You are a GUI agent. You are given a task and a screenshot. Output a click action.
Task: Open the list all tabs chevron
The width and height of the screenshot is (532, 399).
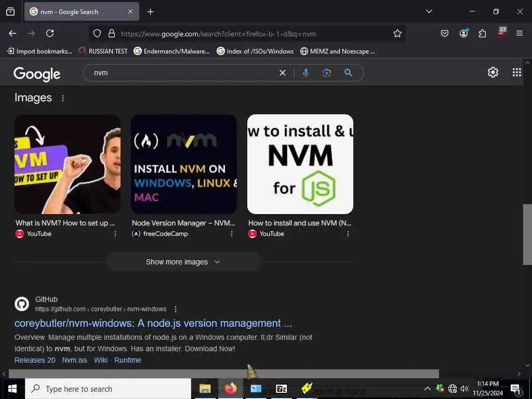tap(429, 11)
